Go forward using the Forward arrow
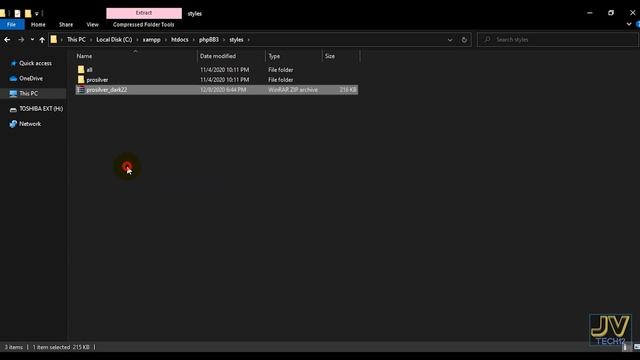Screen dimensions: 640x360 [x=21, y=40]
